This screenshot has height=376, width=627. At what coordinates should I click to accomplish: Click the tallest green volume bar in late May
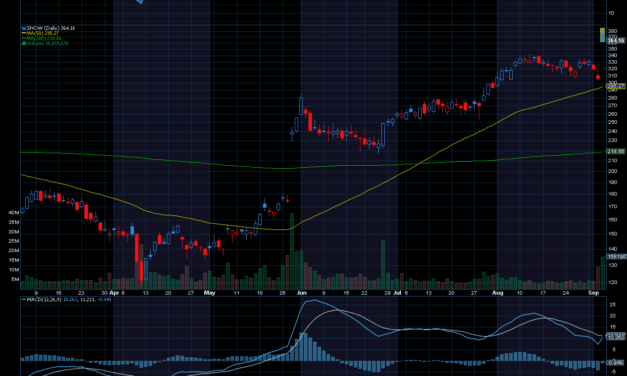pos(292,251)
